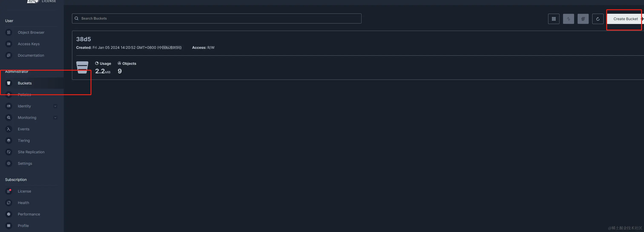Select Health from the Subscription menu
Screen dimensions: 644x232
(x=9, y=203)
